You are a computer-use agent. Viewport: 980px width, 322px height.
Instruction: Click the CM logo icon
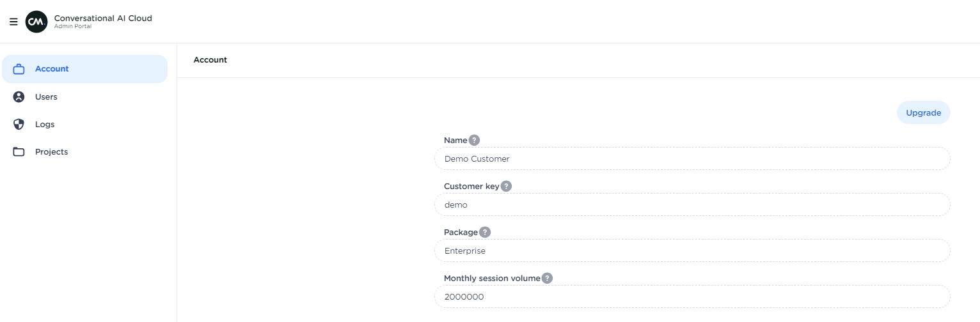point(36,22)
